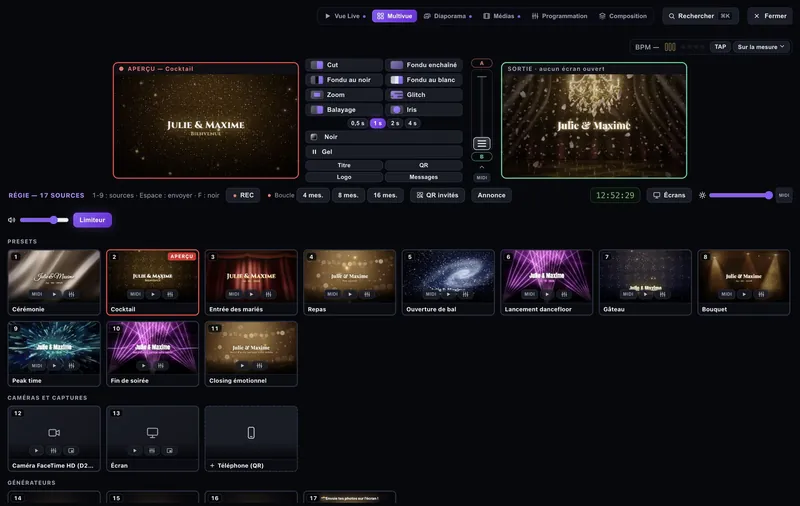The height and width of the screenshot is (506, 800).
Task: Click the APERÇU Cocktail preview monitor
Action: tap(206, 120)
